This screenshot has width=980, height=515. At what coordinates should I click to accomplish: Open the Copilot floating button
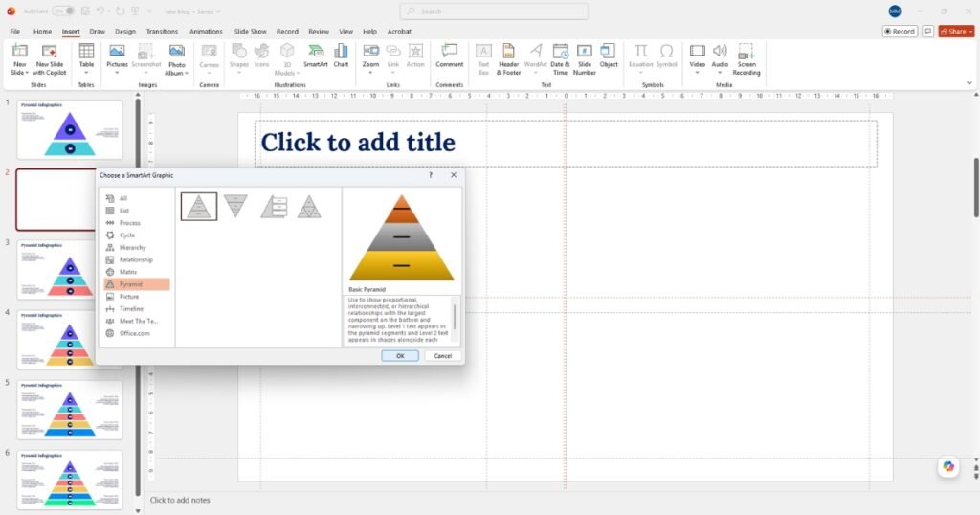click(x=948, y=467)
